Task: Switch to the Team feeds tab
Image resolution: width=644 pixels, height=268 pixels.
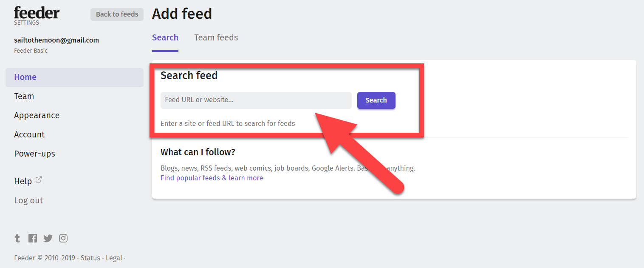Action: pos(216,37)
